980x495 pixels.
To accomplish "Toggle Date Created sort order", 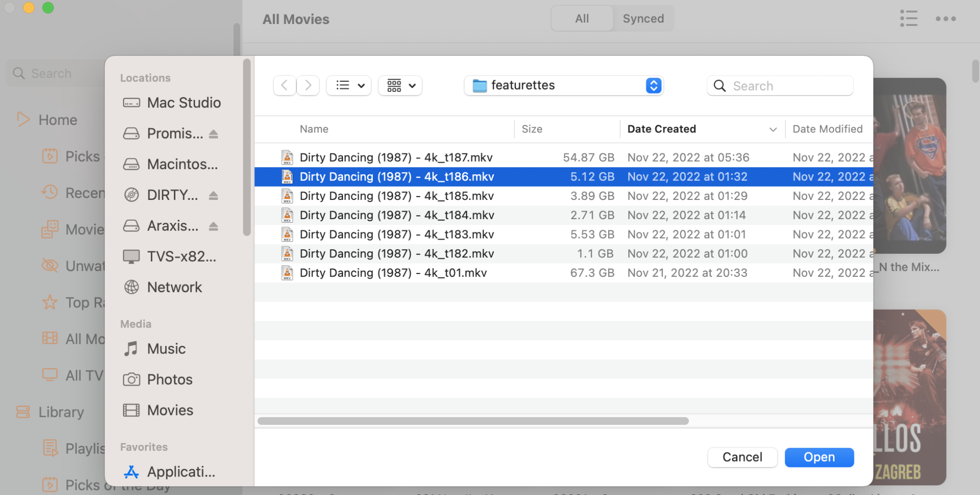I will pyautogui.click(x=702, y=129).
